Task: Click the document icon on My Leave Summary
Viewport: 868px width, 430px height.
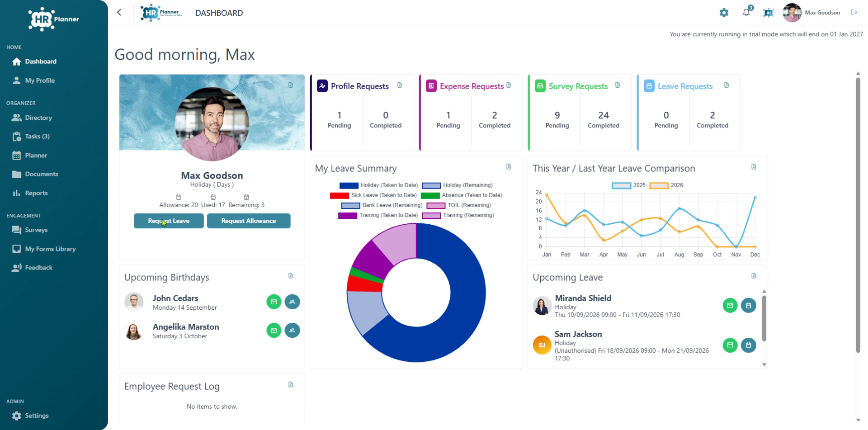Action: point(509,167)
